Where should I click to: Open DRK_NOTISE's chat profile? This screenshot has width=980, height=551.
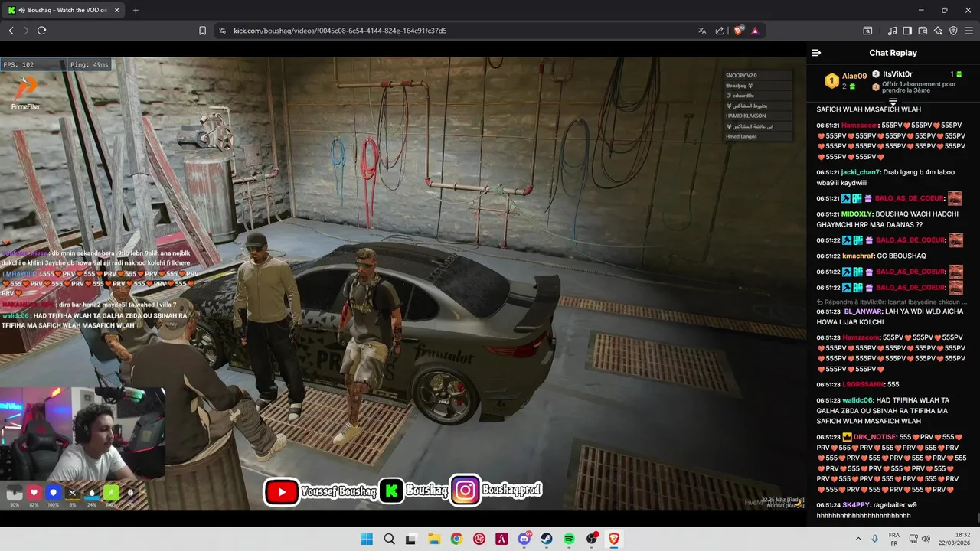874,437
